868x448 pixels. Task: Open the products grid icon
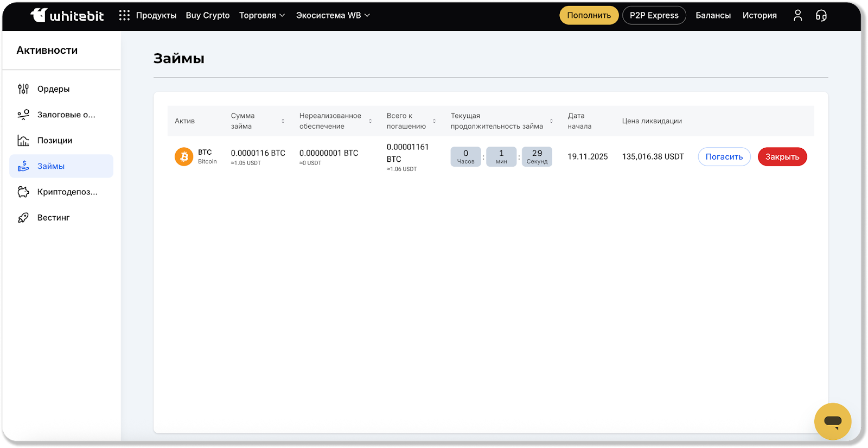124,15
